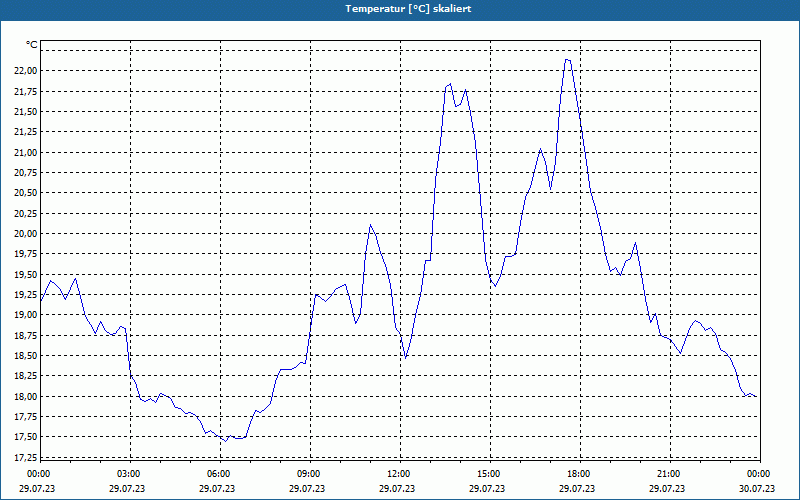Screen dimensions: 800x500
Task: Select the 22,00 y-axis value
Action: pos(24,70)
